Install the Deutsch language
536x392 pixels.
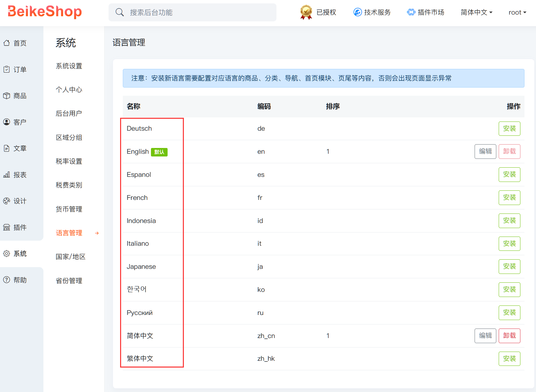pos(509,129)
